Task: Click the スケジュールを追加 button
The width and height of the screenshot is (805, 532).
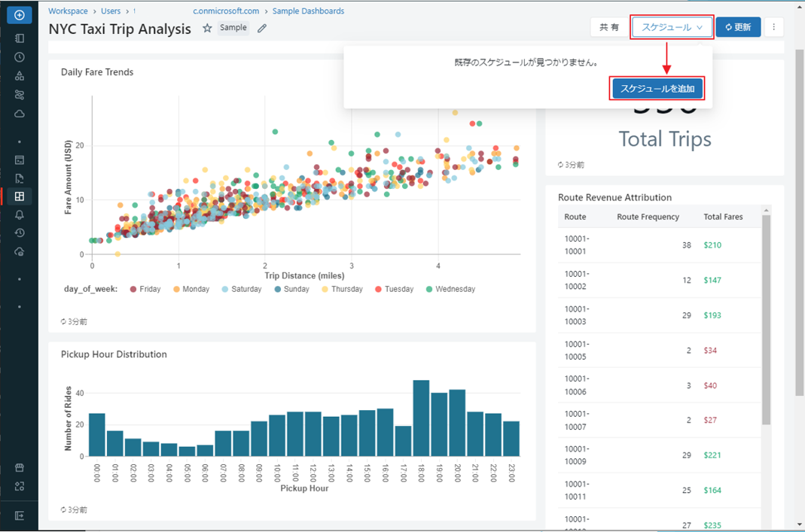Action: click(657, 89)
